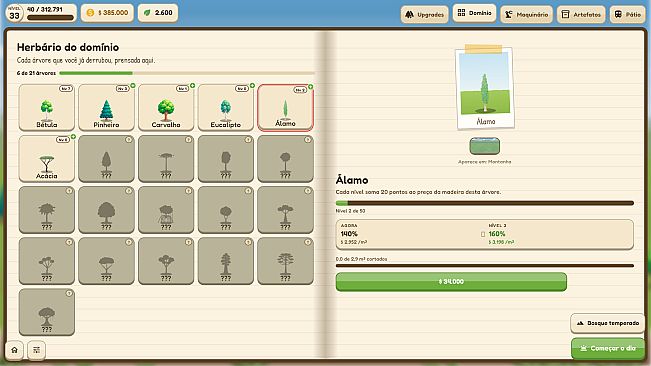
Task: Click the 'Aparece em: Montanha' label
Action: tap(485, 162)
